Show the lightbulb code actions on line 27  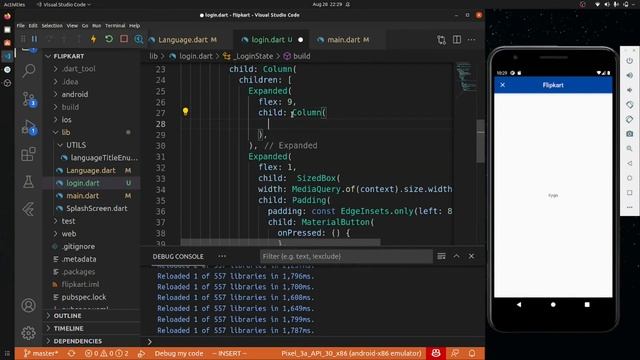[185, 111]
